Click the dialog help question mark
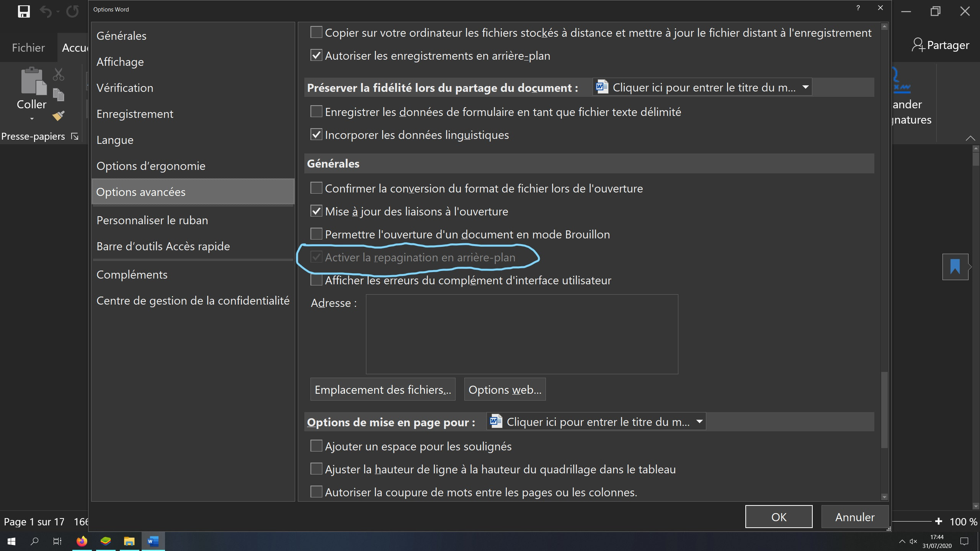The width and height of the screenshot is (980, 551). [x=858, y=8]
